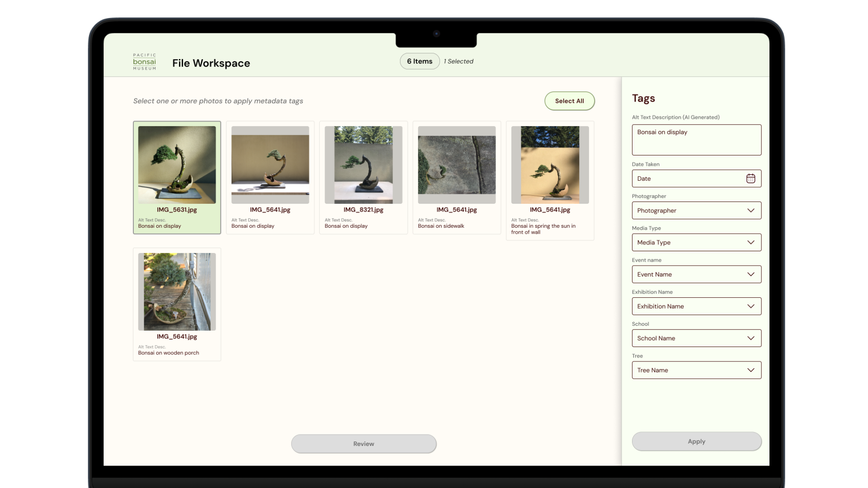Expand the School Name dropdown
Image resolution: width=868 pixels, height=488 pixels.
tap(696, 338)
